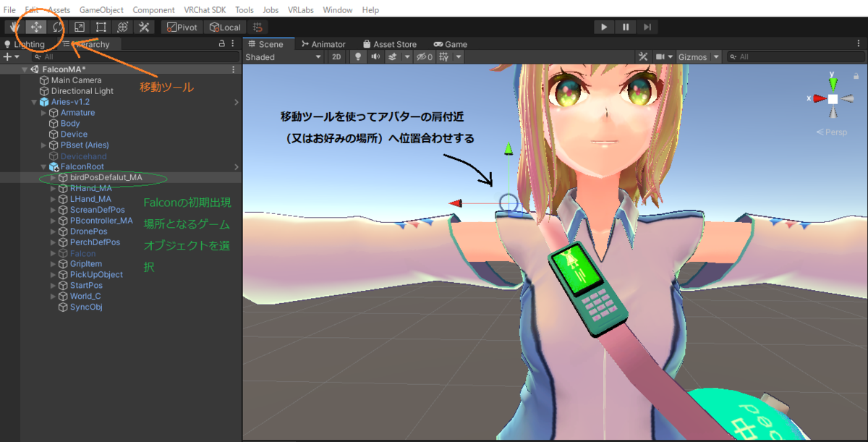Toggle scene grid visibility
Image resolution: width=868 pixels, height=442 pixels.
(445, 56)
